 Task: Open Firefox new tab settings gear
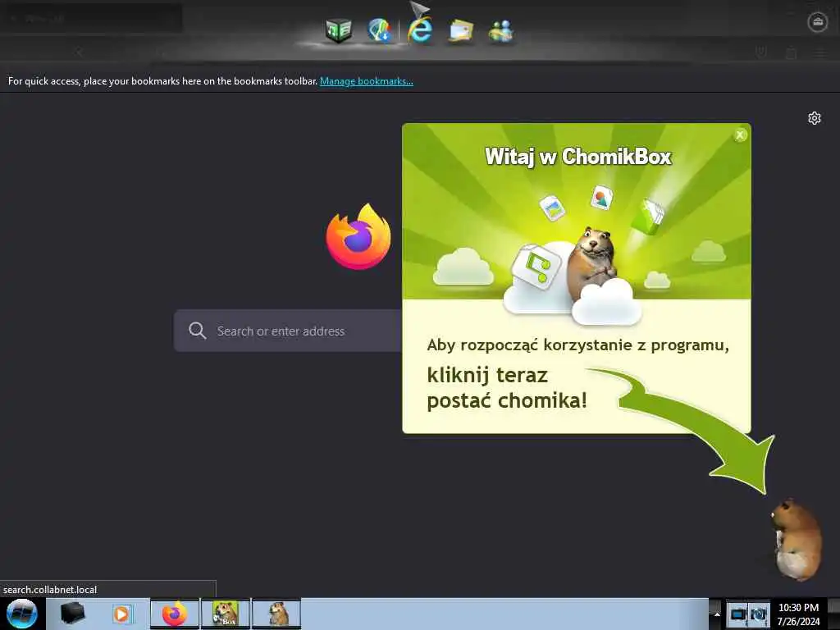click(x=815, y=118)
